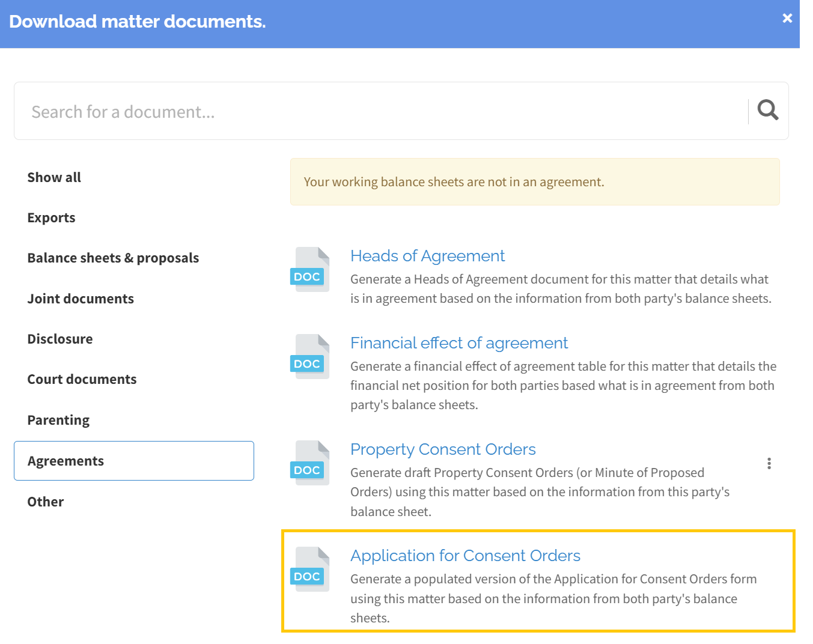This screenshot has height=644, width=813.
Task: Open the Court documents category
Action: pos(82,380)
